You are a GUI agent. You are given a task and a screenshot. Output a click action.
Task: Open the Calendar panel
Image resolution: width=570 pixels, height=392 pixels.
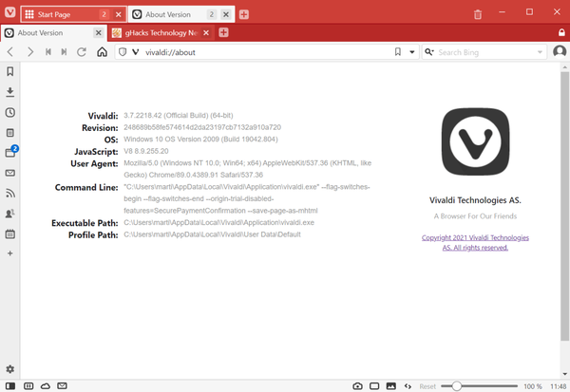[10, 233]
